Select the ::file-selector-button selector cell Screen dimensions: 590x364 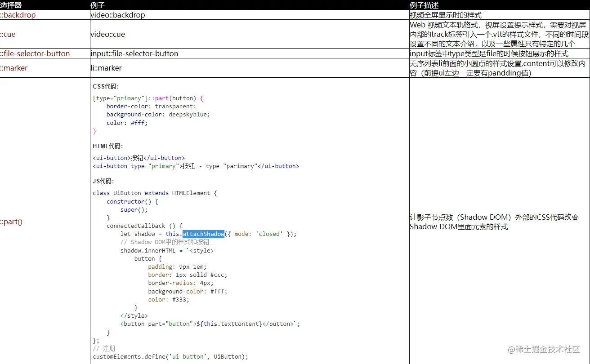pos(35,53)
